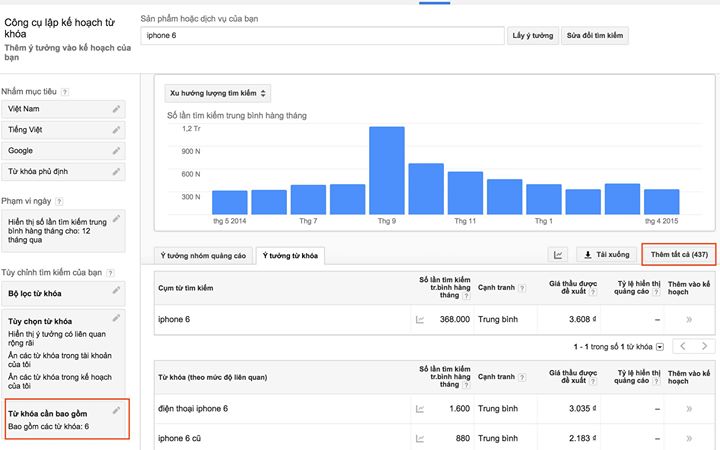This screenshot has width=720, height=450.
Task: Open the Google network targeting box
Action: pyautogui.click(x=63, y=151)
